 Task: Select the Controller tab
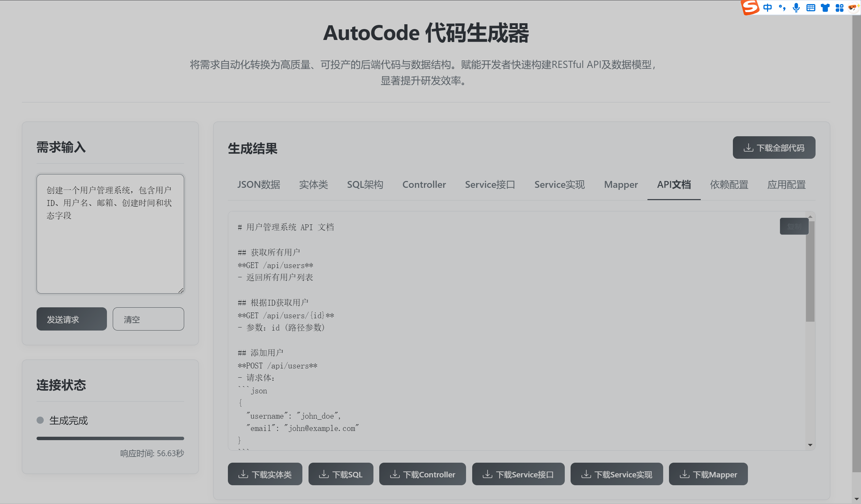click(424, 185)
